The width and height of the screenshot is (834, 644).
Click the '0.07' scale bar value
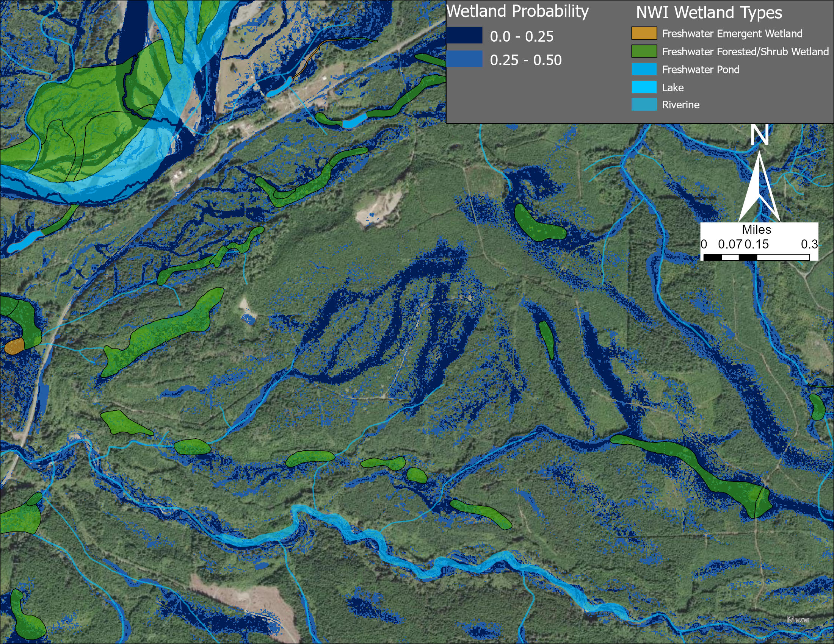tap(730, 244)
